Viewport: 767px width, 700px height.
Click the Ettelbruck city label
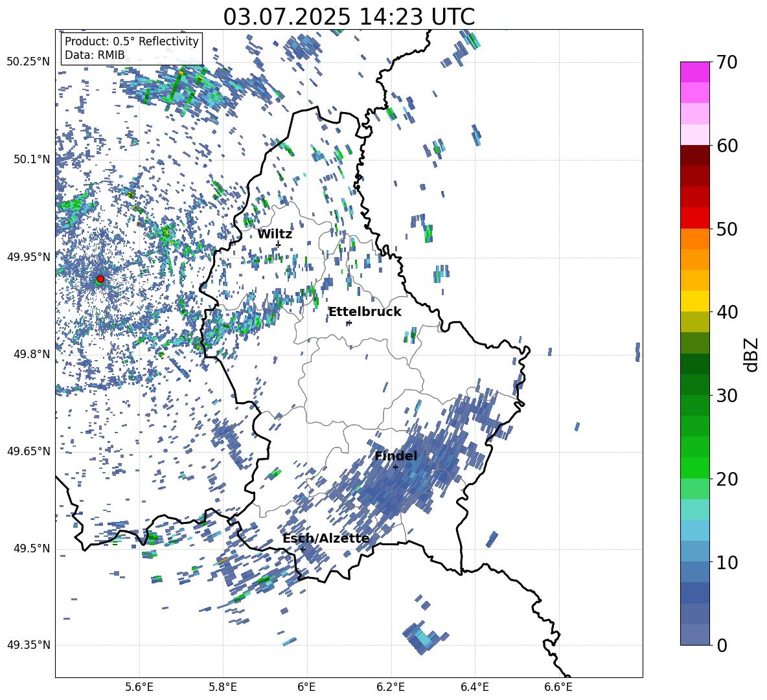tap(365, 312)
